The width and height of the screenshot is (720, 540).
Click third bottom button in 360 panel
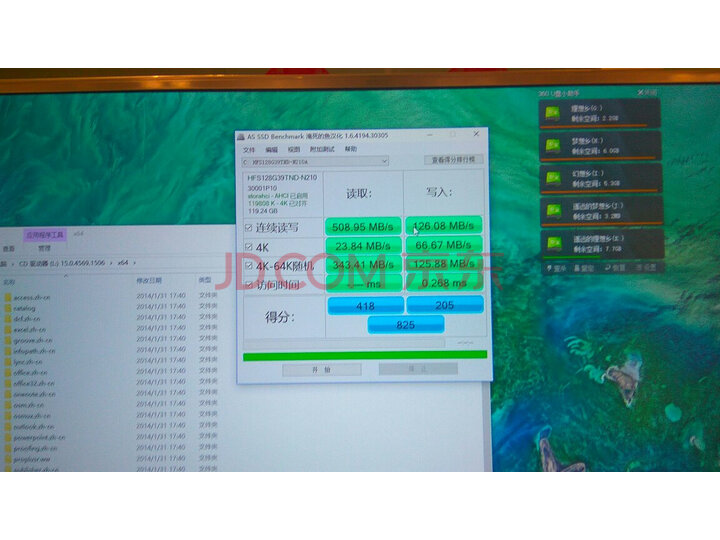point(615,268)
